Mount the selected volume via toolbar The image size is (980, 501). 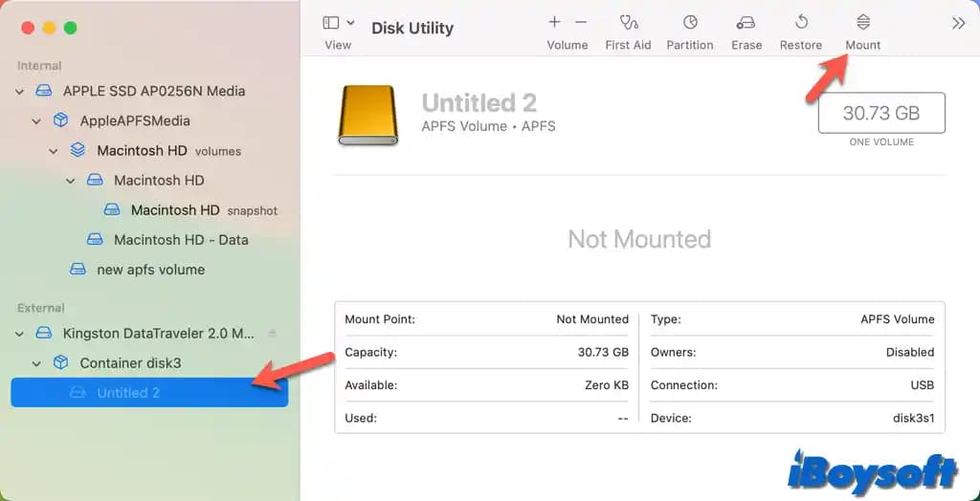coord(862,23)
